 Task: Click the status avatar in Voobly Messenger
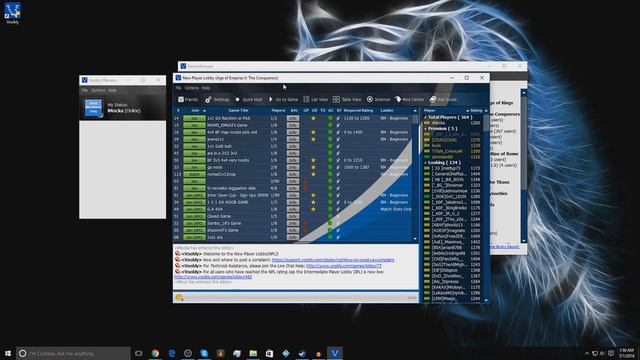93,108
